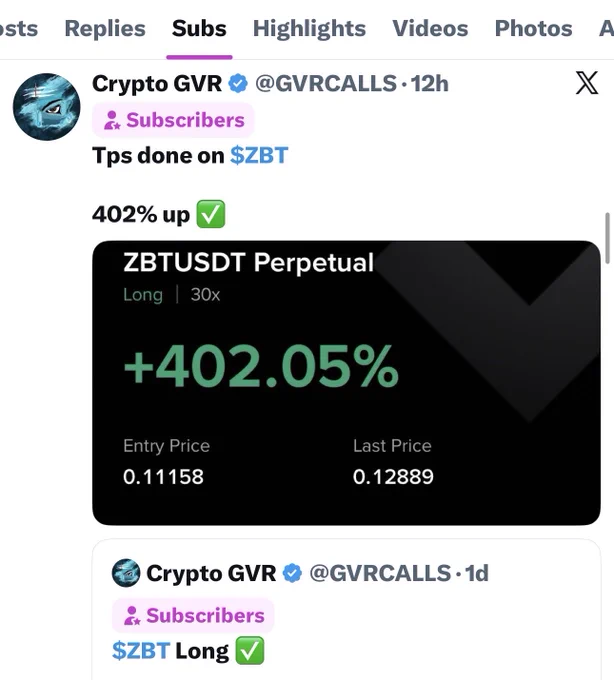The image size is (614, 680).
Task: Tap the Subscribers person icon in quoted post
Action: coord(132,615)
